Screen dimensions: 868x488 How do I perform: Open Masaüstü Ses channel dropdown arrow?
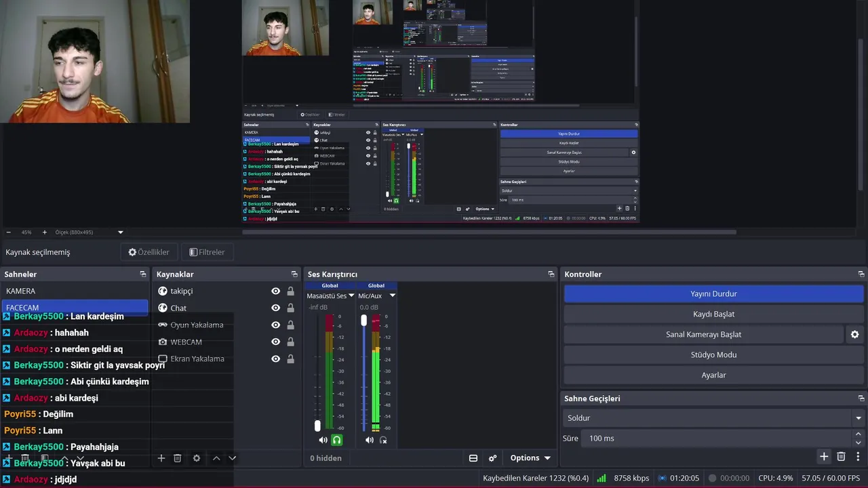[351, 296]
